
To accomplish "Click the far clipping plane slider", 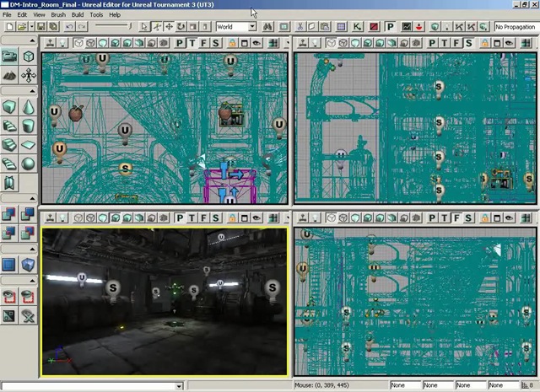I will (113, 26).
